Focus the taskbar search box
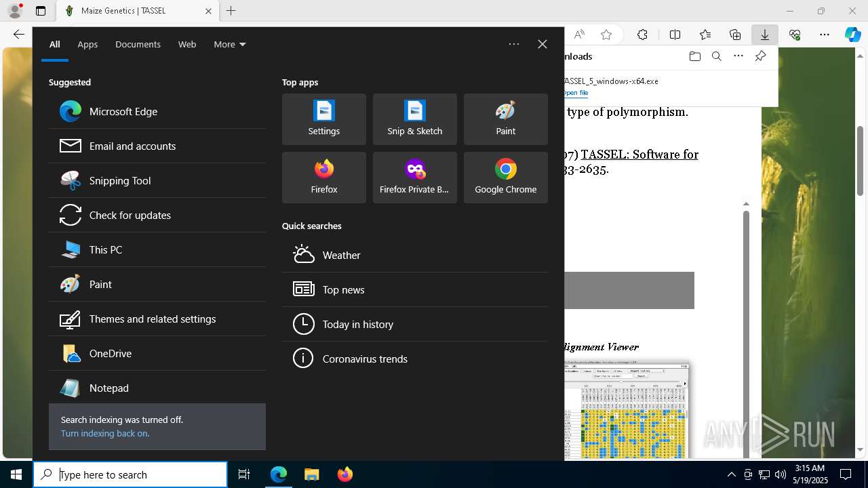868x488 pixels. pos(130,474)
